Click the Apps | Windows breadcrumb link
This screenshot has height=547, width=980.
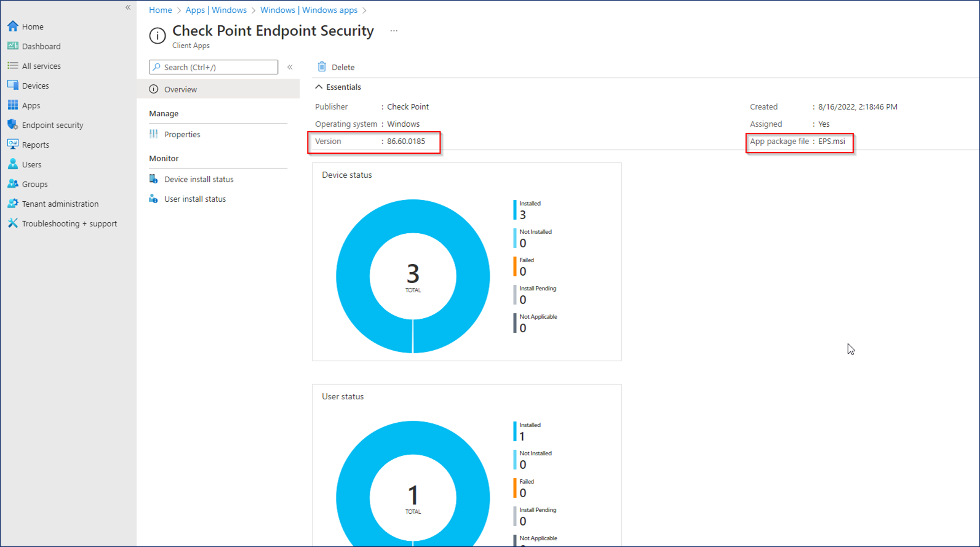(x=216, y=10)
